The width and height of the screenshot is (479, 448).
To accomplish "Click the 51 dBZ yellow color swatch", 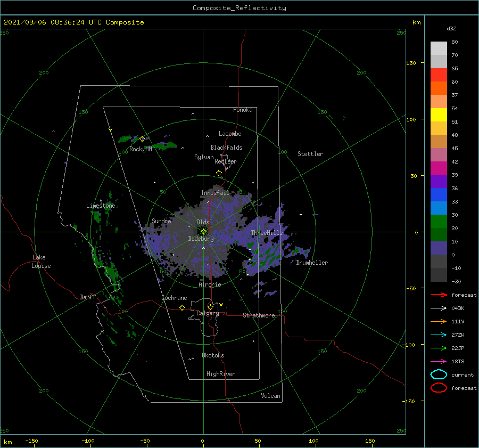I will point(439,115).
